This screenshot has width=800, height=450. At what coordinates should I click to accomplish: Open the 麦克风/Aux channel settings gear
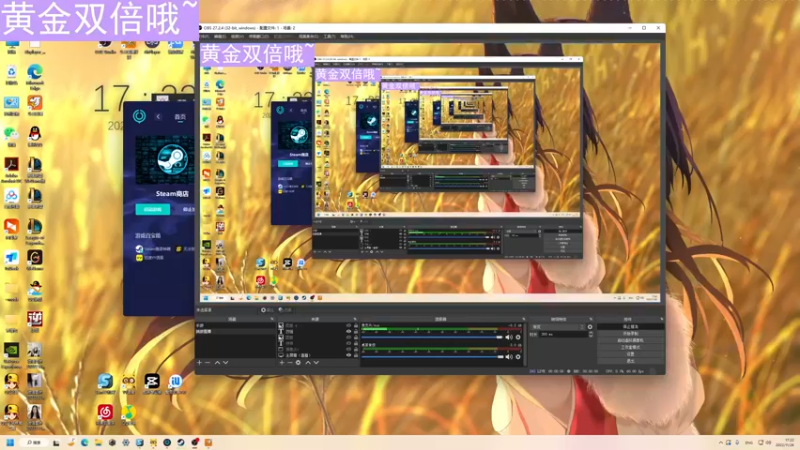pos(518,337)
